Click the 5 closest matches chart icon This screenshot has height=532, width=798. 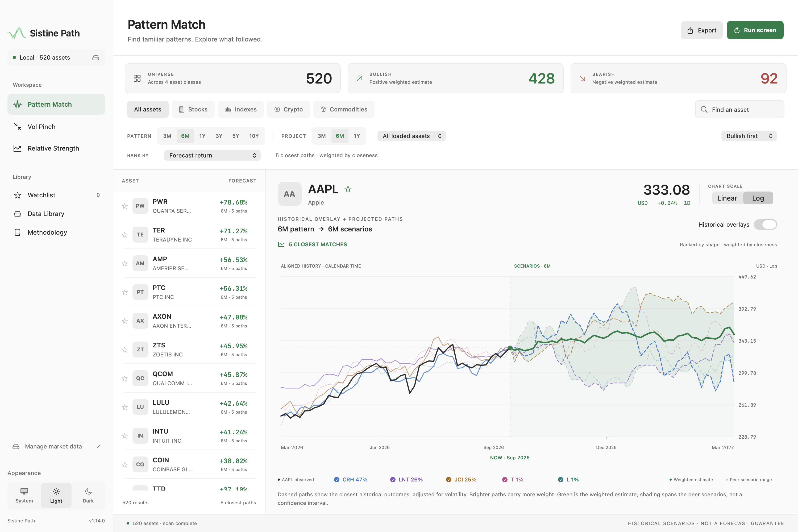tap(281, 244)
